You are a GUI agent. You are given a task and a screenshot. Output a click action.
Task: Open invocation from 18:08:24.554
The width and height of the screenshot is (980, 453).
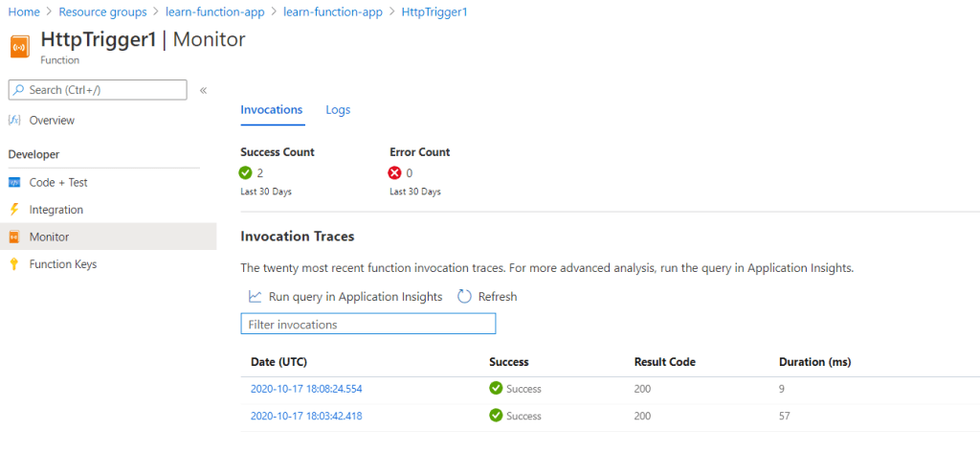click(306, 389)
